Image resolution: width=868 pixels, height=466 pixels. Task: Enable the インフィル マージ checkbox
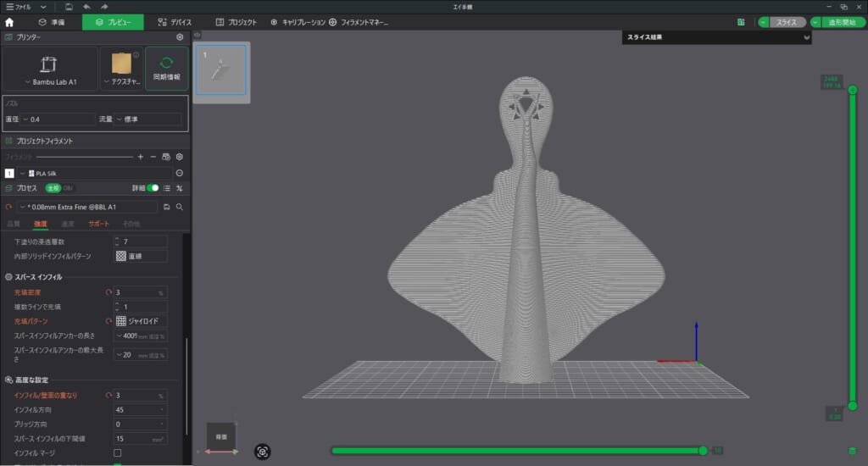pos(117,452)
